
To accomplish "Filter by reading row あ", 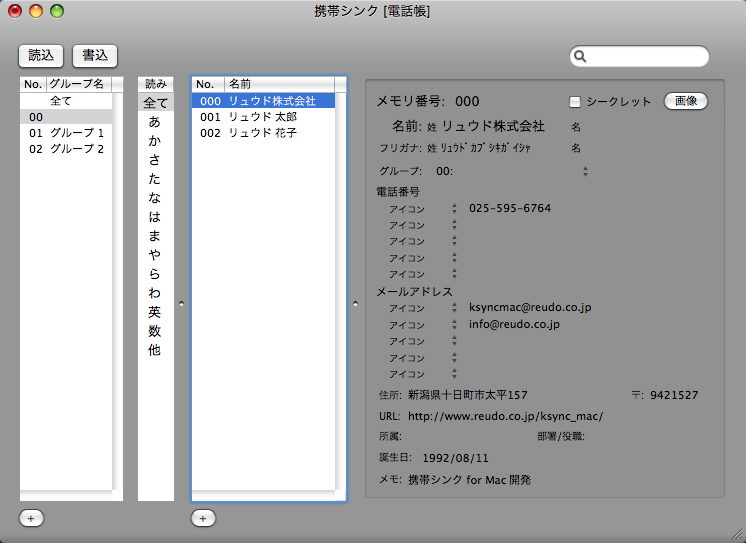I will click(x=154, y=122).
